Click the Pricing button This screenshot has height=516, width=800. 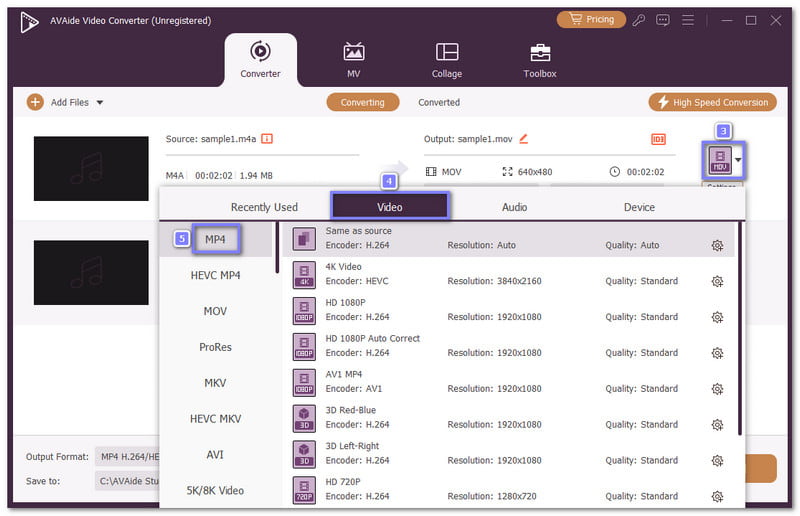[x=591, y=19]
